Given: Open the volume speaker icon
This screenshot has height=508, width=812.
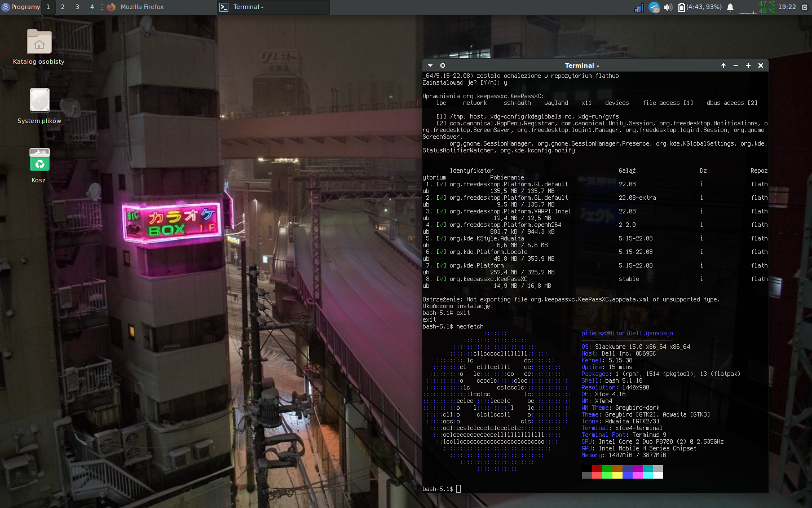Looking at the screenshot, I should coord(668,7).
